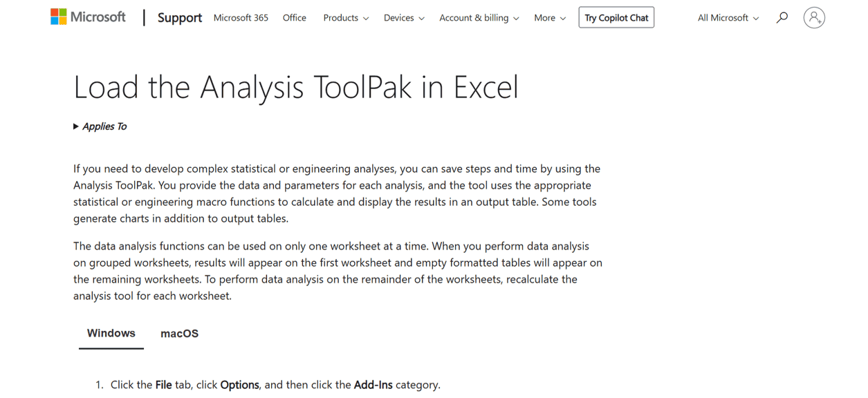The image size is (868, 398).
Task: Open the profile avatar in the top right
Action: pos(814,17)
